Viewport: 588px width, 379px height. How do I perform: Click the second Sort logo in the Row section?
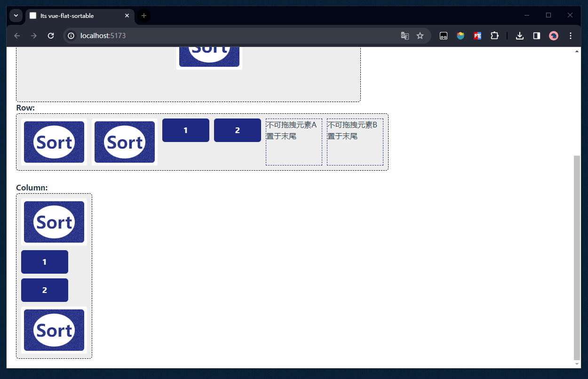coord(124,142)
